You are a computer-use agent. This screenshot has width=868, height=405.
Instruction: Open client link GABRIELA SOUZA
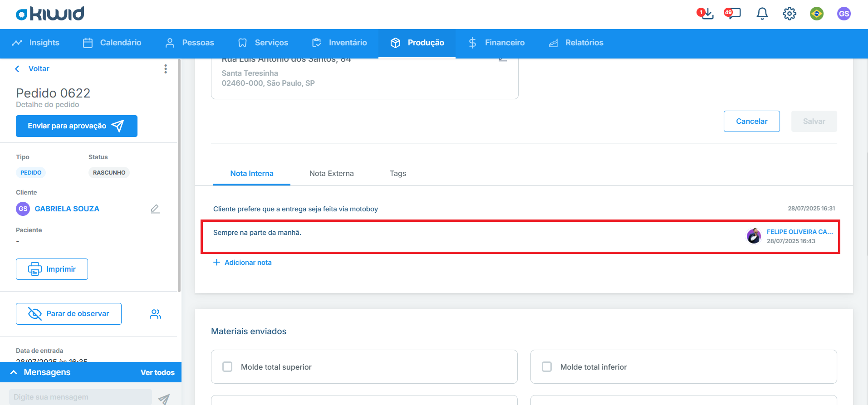tap(67, 209)
